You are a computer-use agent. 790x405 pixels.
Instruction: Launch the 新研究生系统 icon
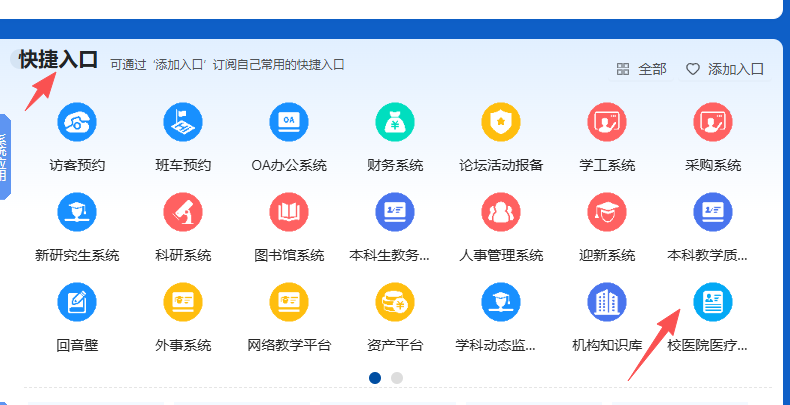77,212
